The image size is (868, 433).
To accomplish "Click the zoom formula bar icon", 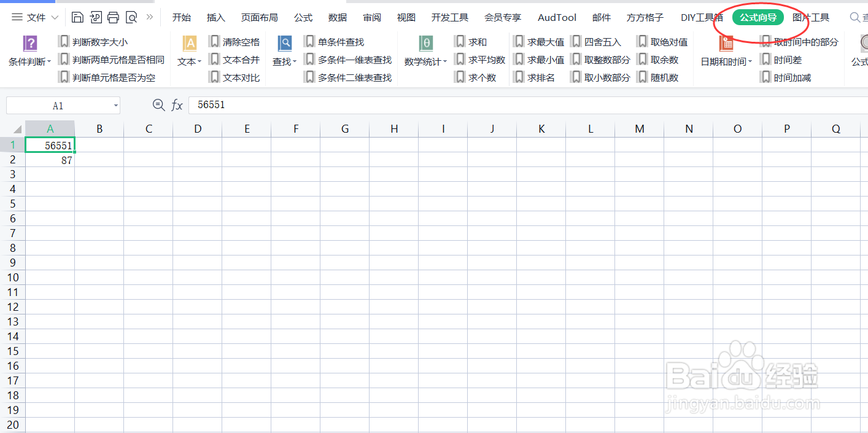I will 158,105.
